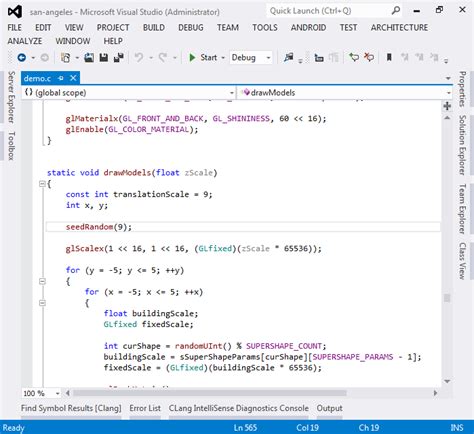Open the global scope dropdown
474x434 pixels.
click(232, 93)
